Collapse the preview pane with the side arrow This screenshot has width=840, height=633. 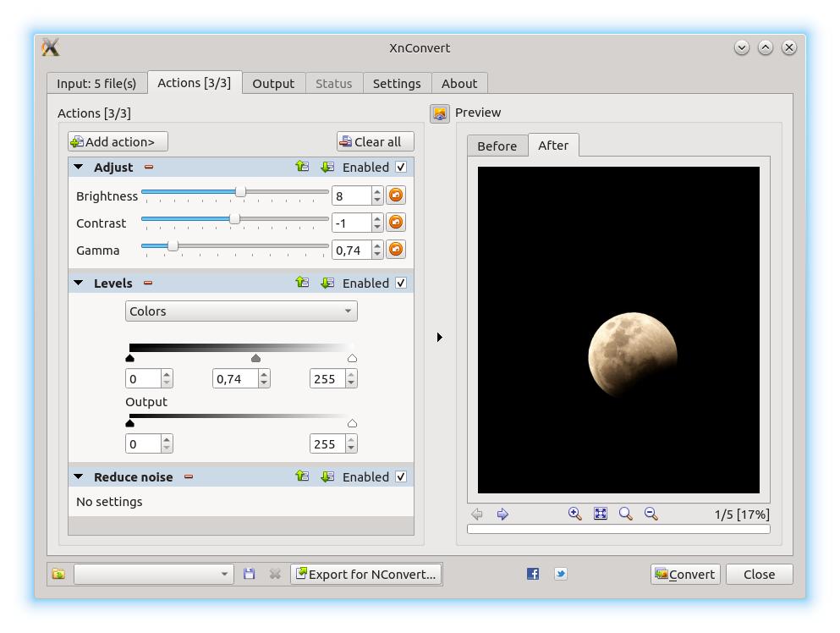[x=439, y=337]
